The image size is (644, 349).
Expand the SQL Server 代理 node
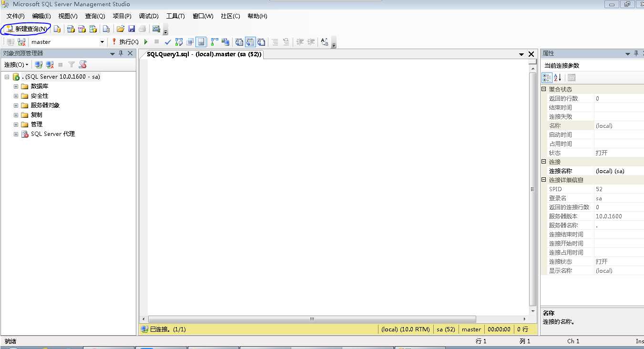(x=16, y=134)
